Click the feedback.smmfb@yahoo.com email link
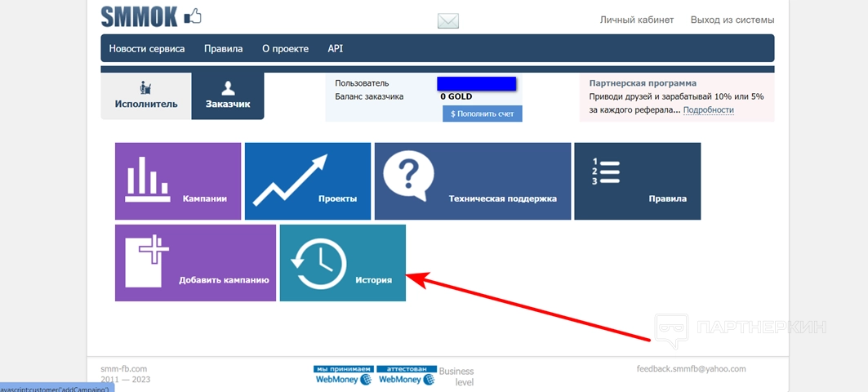This screenshot has height=392, width=868. (692, 369)
